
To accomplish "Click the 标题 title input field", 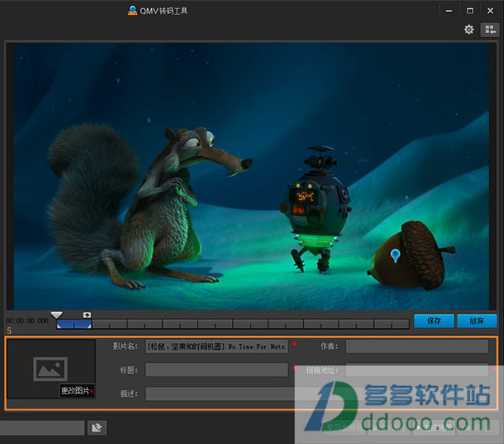I will pos(217,370).
